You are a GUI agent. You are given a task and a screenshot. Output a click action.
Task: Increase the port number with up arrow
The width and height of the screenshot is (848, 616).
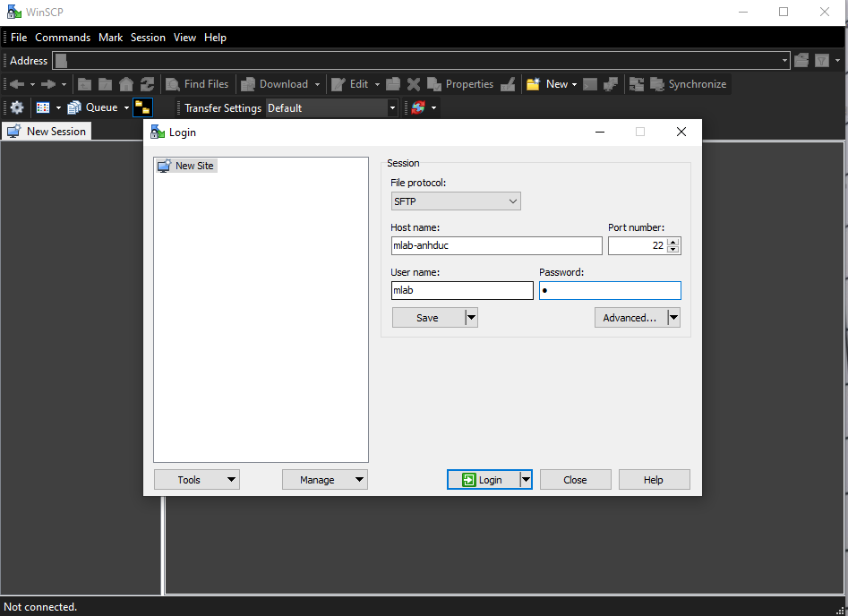[673, 242]
